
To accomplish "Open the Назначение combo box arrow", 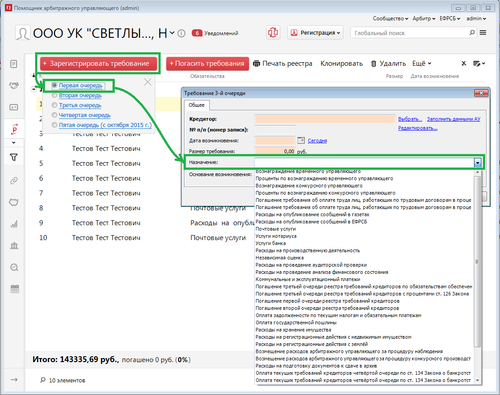I will click(478, 163).
